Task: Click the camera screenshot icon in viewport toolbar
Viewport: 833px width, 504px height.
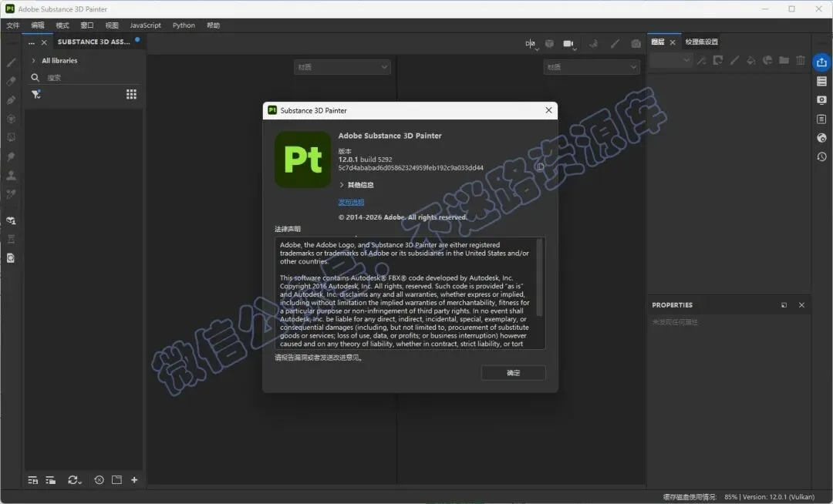Action: pos(636,43)
